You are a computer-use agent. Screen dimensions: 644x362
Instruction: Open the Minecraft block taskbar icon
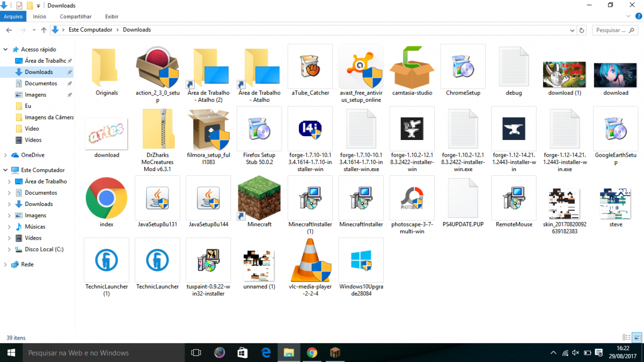pos(335,352)
